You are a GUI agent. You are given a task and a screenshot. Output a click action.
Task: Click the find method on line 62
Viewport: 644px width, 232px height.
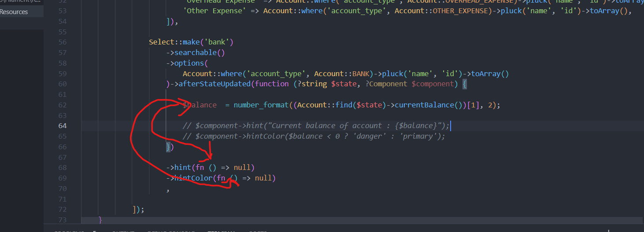tap(344, 105)
